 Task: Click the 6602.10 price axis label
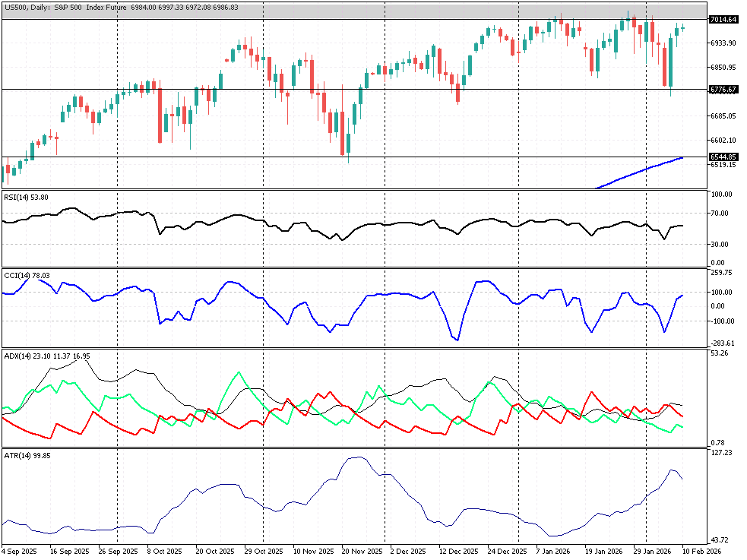(x=722, y=140)
